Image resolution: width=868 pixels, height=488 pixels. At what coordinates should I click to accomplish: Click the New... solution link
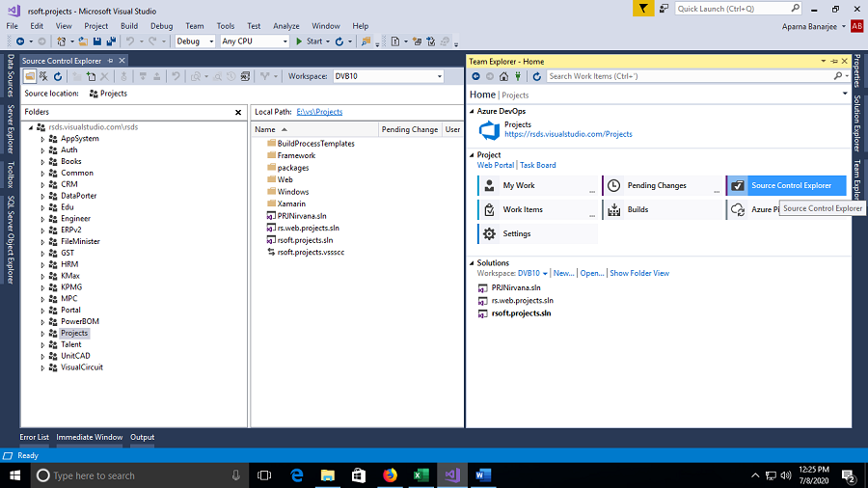click(563, 273)
